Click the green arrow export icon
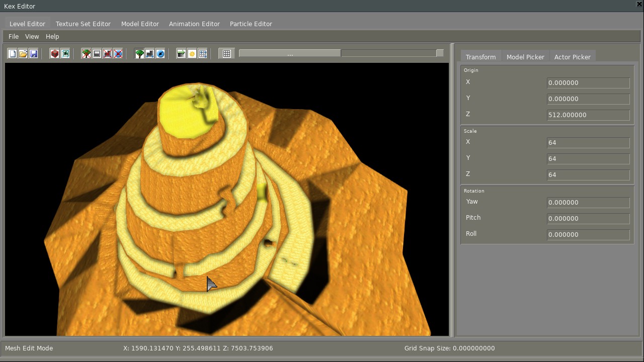This screenshot has height=362, width=644. pos(181,54)
